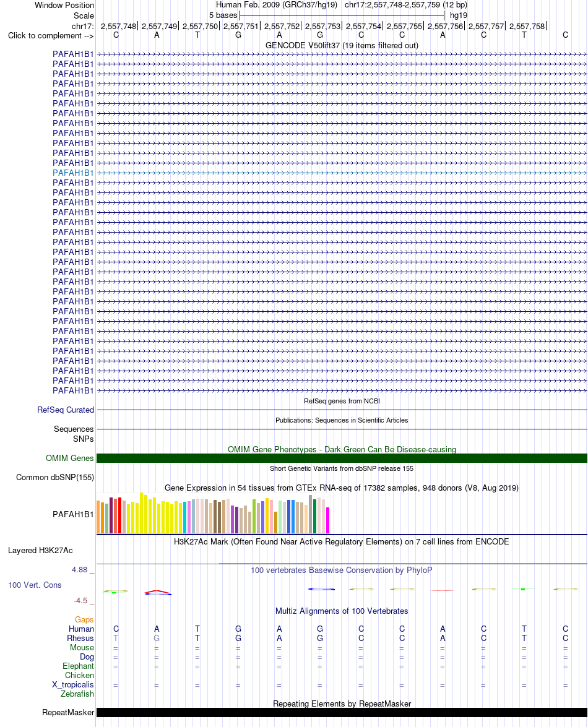Click position label 2,557,748 in the ruler
Image resolution: width=588 pixels, height=727 pixels.
pos(118,27)
